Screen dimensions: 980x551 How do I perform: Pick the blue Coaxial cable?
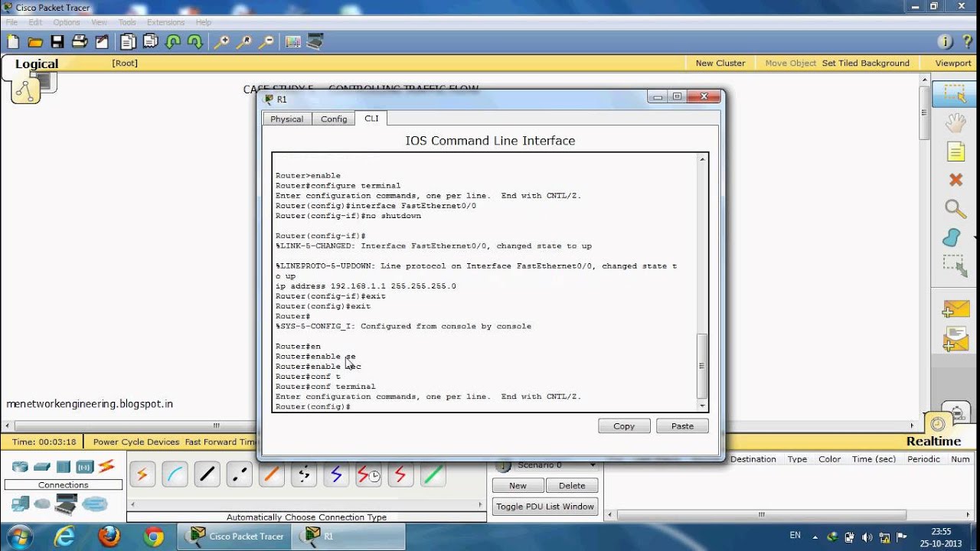[336, 475]
